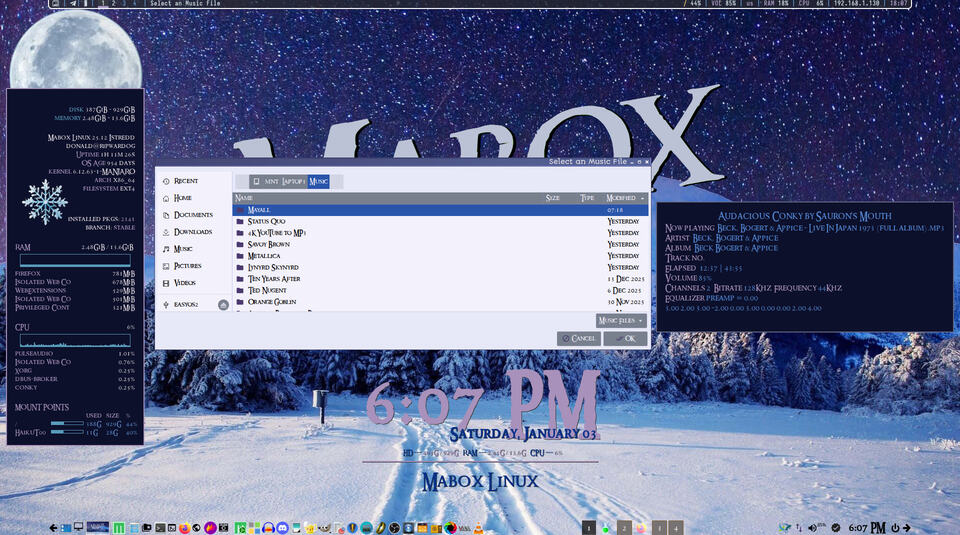Viewport: 960px width, 535px height.
Task: Select the Metallica folder
Action: tap(266, 256)
